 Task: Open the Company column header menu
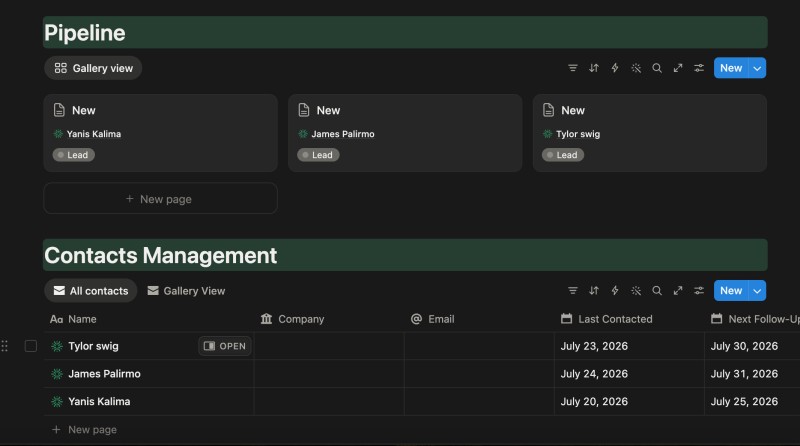point(329,319)
